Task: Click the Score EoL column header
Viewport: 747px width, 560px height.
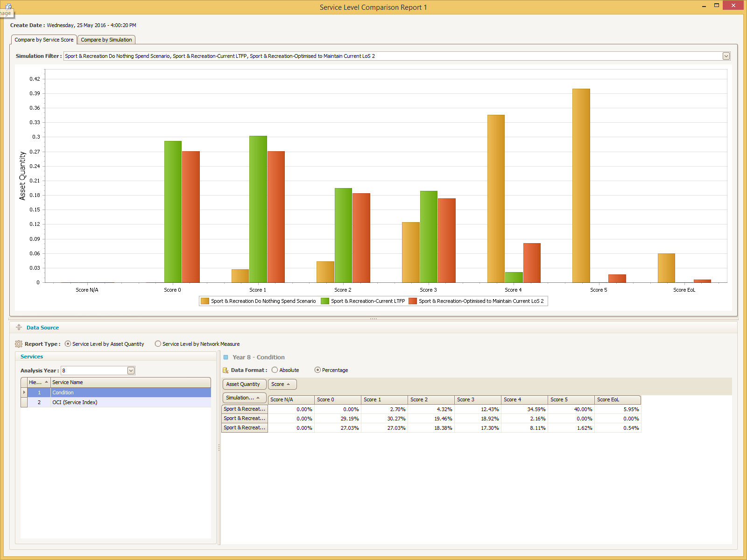Action: coord(618,400)
